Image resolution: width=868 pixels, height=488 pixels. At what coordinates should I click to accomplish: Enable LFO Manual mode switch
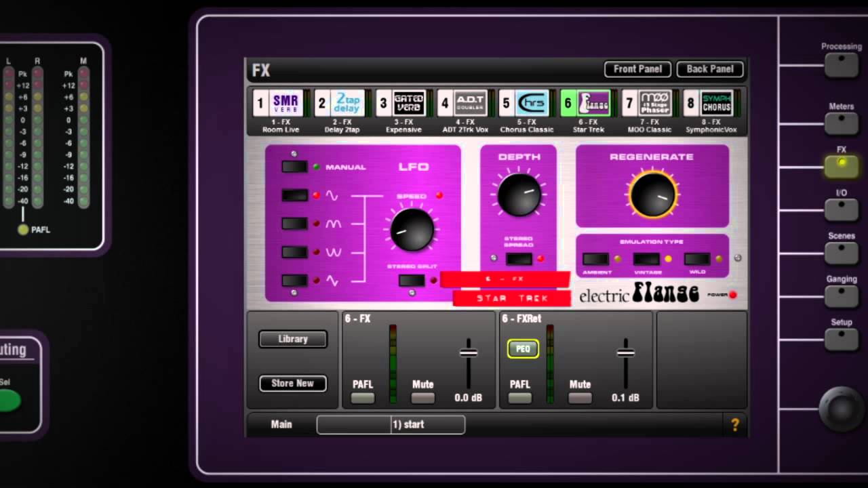[295, 167]
